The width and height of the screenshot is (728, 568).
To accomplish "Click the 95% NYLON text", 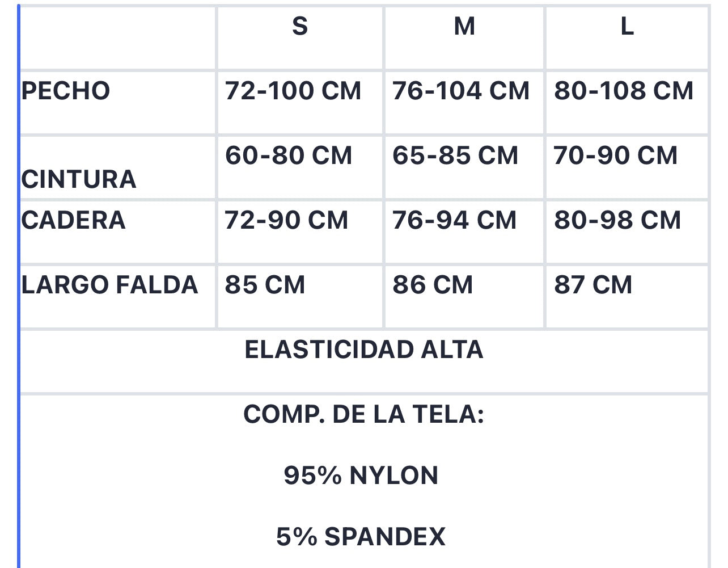I will [x=361, y=475].
